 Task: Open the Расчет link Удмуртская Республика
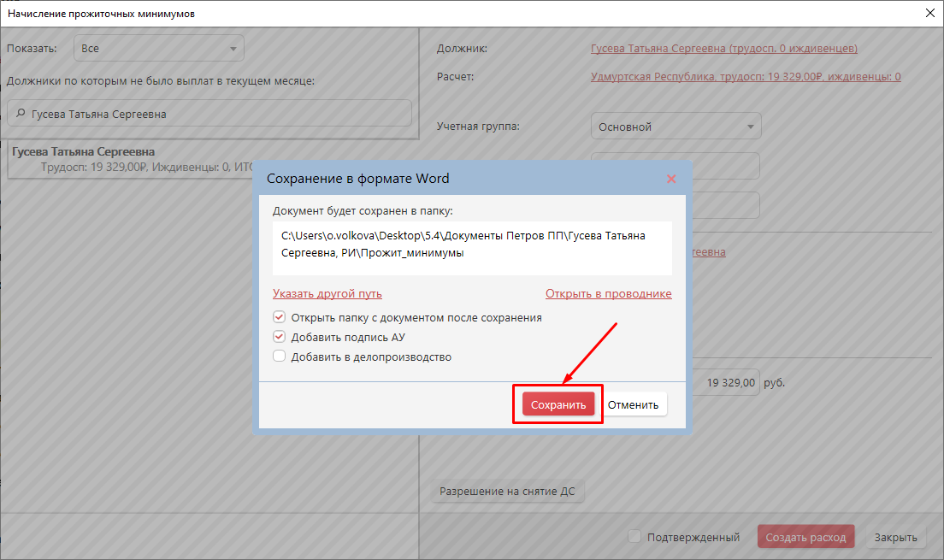pos(745,77)
